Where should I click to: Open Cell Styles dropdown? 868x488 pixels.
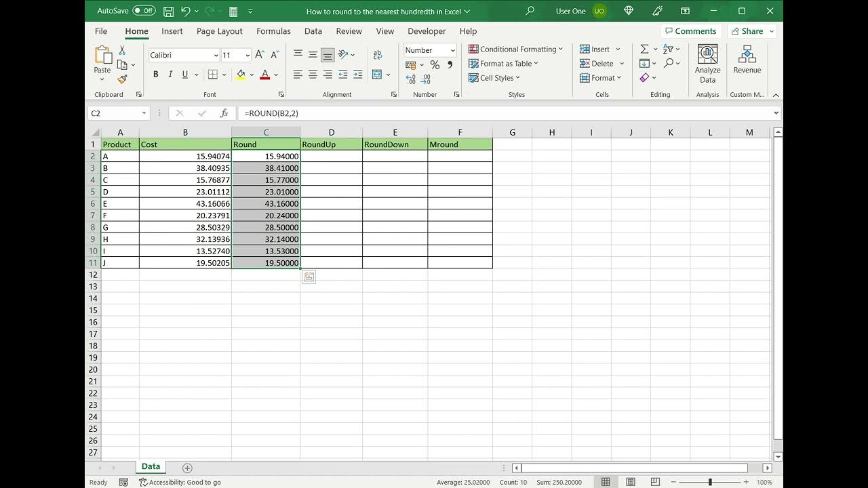pyautogui.click(x=495, y=78)
